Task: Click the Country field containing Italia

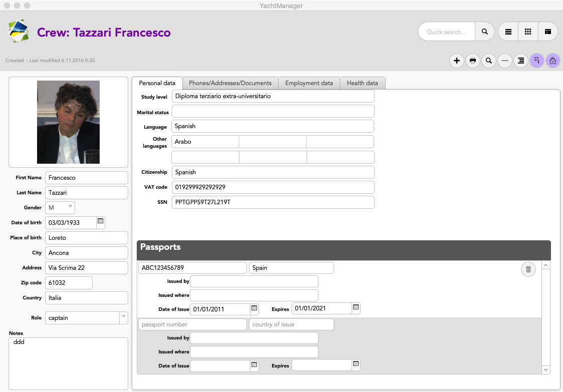Action: tap(87, 298)
